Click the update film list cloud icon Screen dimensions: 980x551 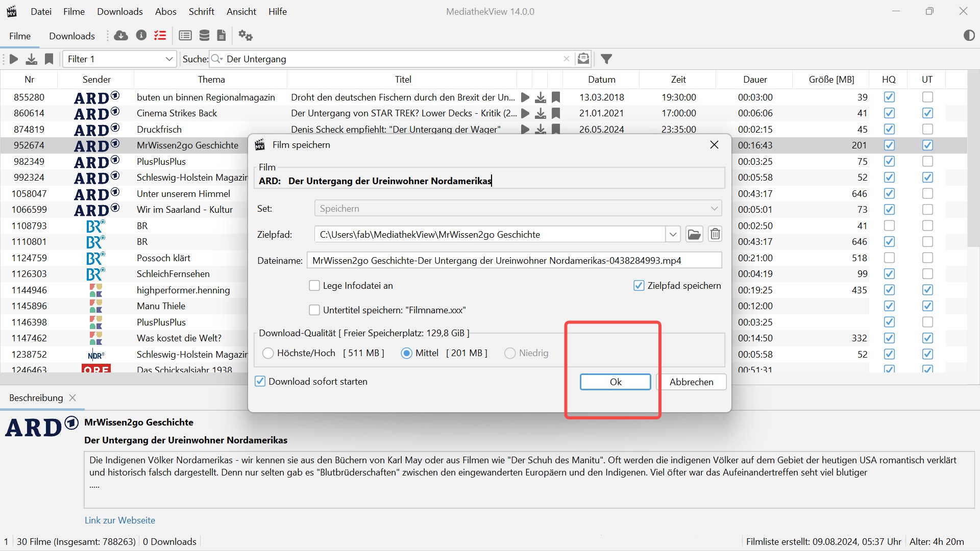(121, 35)
